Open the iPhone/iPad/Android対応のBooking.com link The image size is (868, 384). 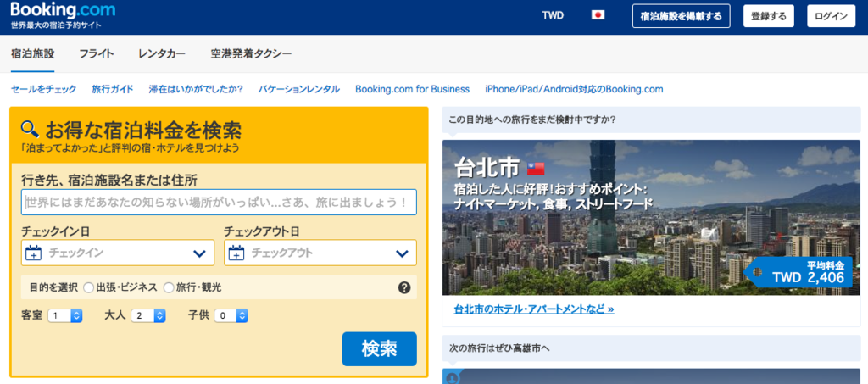pos(574,89)
